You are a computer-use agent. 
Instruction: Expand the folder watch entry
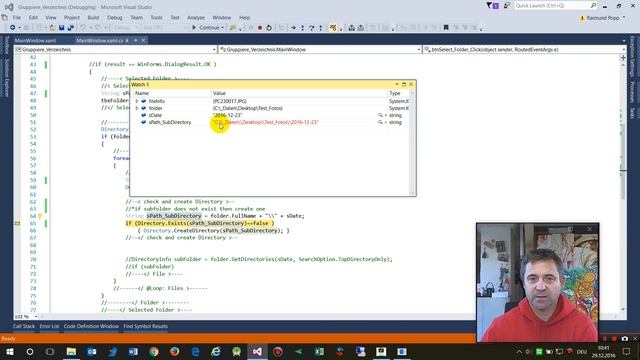point(137,108)
